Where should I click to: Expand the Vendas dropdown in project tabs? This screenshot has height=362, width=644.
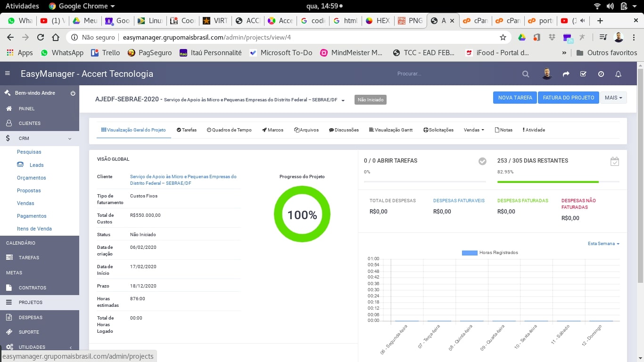tap(474, 130)
